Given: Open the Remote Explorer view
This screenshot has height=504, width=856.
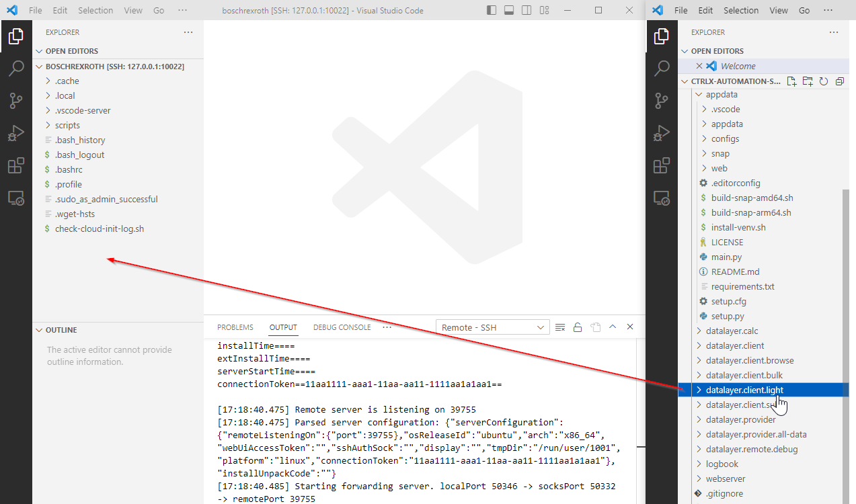Looking at the screenshot, I should tap(16, 197).
